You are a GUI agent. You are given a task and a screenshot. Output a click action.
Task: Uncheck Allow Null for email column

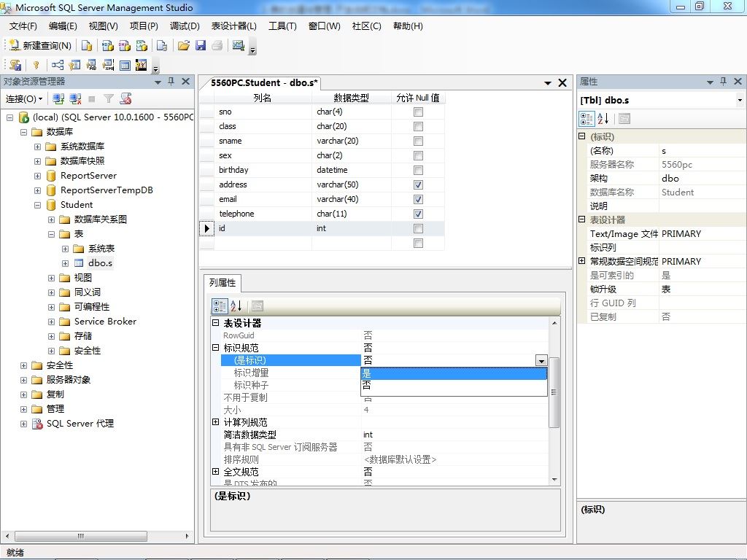point(418,200)
